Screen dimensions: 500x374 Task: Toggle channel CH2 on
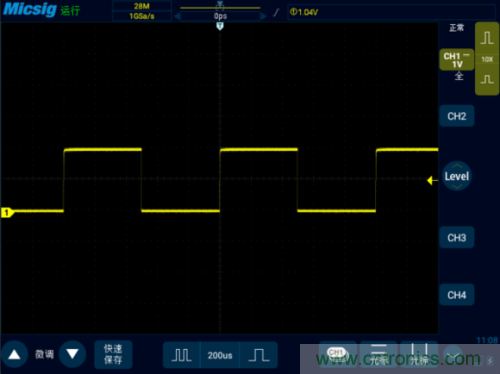457,116
